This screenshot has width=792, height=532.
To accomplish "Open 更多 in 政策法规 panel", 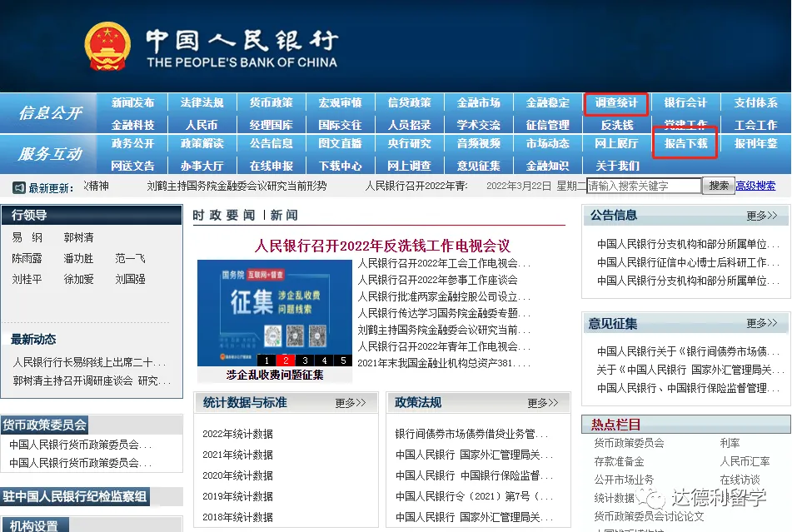I will (x=542, y=403).
